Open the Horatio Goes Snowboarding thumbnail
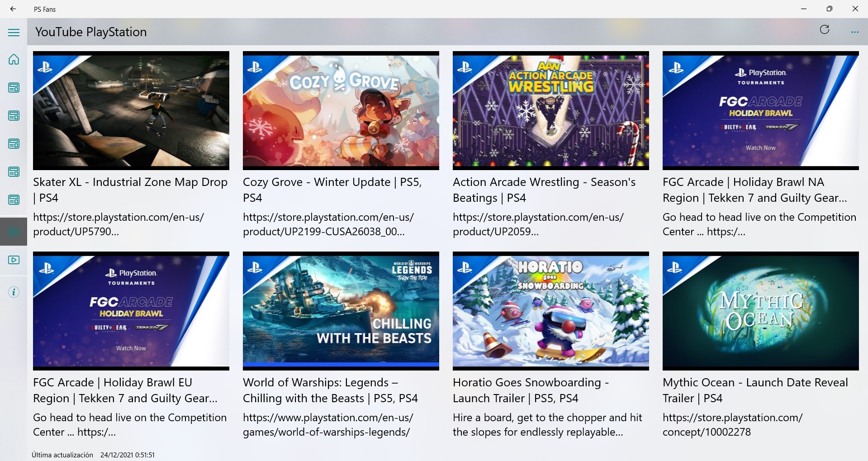 tap(551, 311)
